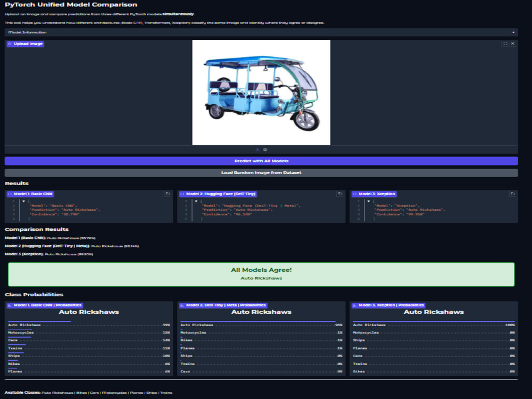
Task: Click the upload file source icon
Action: coord(257,149)
